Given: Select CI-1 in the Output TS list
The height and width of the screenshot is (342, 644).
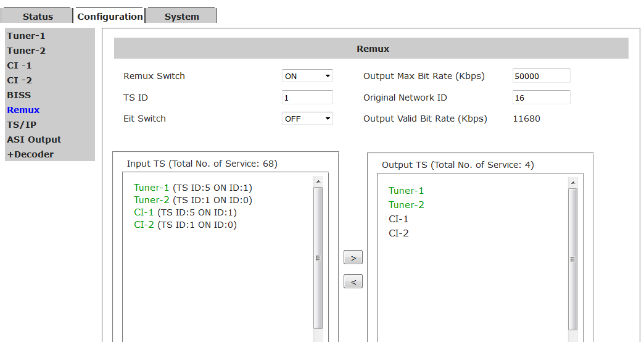Looking at the screenshot, I should tap(398, 219).
